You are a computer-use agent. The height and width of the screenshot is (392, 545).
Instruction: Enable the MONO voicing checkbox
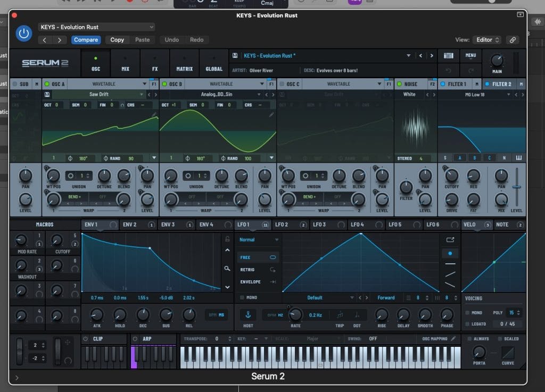click(467, 313)
